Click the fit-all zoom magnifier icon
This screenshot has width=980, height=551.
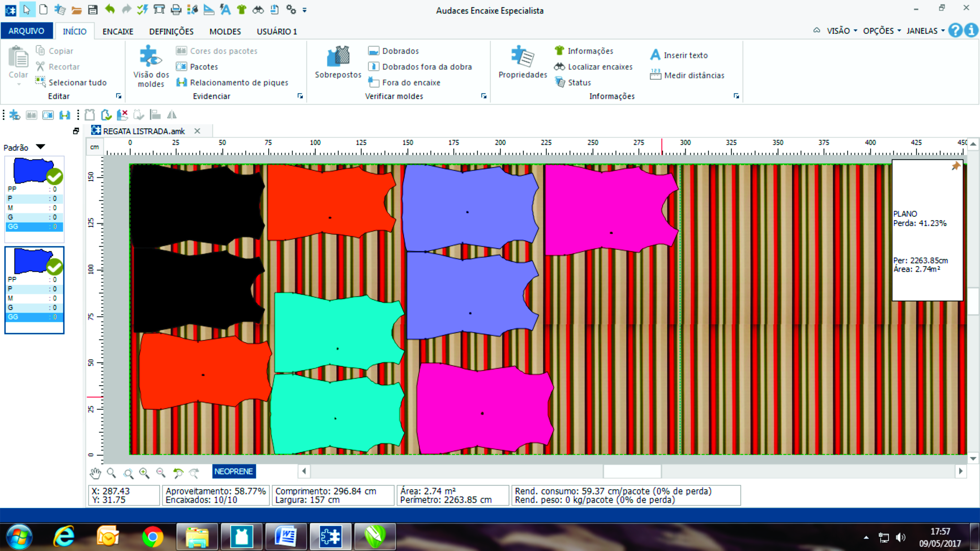129,473
